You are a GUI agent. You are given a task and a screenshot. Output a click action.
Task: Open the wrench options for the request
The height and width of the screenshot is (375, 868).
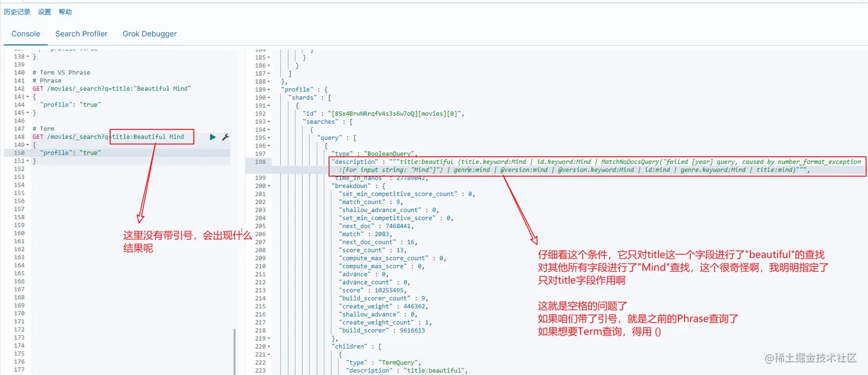point(225,137)
